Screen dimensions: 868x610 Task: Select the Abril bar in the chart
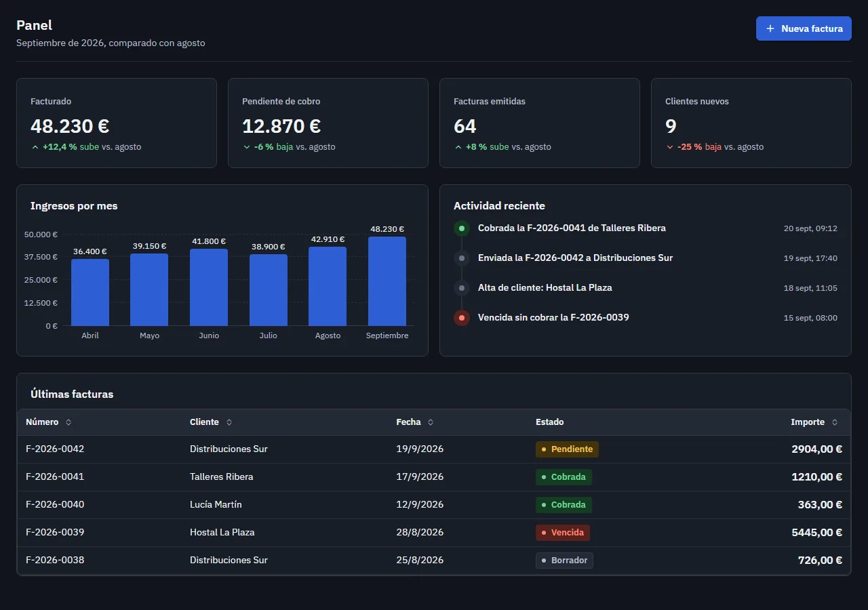pyautogui.click(x=90, y=292)
